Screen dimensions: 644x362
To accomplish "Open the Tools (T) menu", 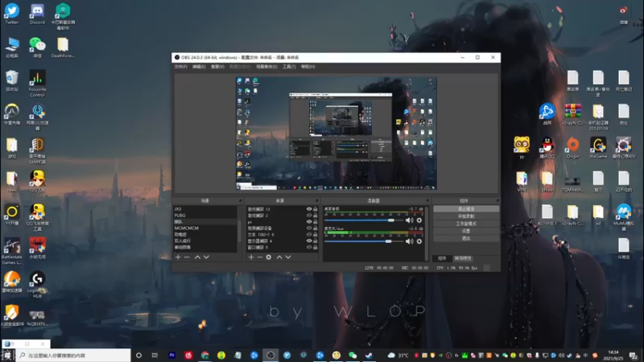I will tap(289, 67).
